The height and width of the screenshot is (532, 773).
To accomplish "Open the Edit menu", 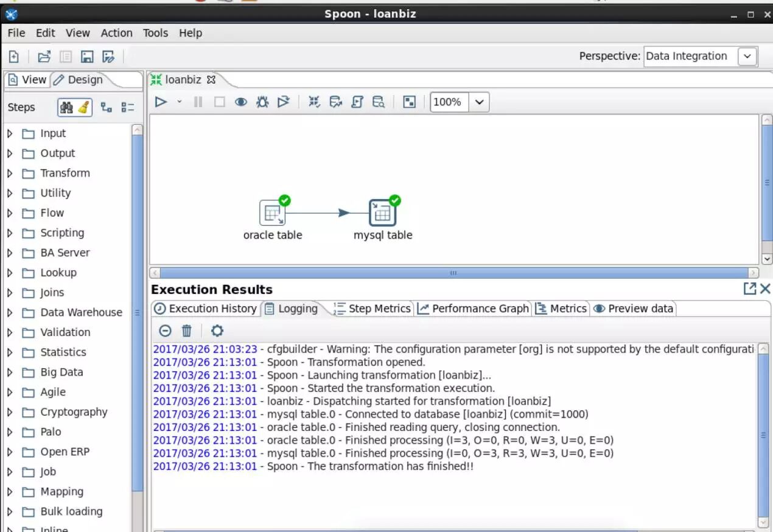I will (x=46, y=33).
